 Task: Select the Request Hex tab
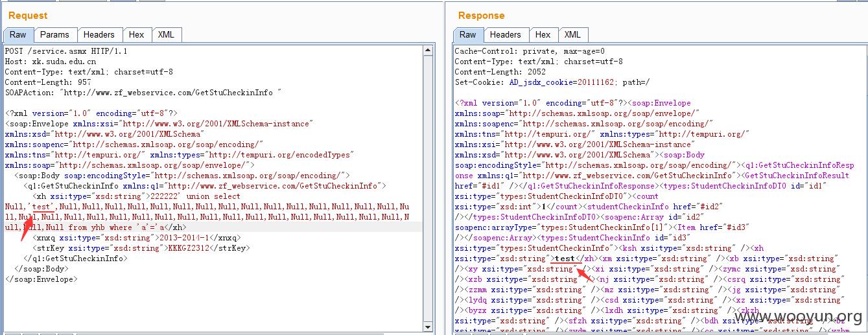point(137,35)
